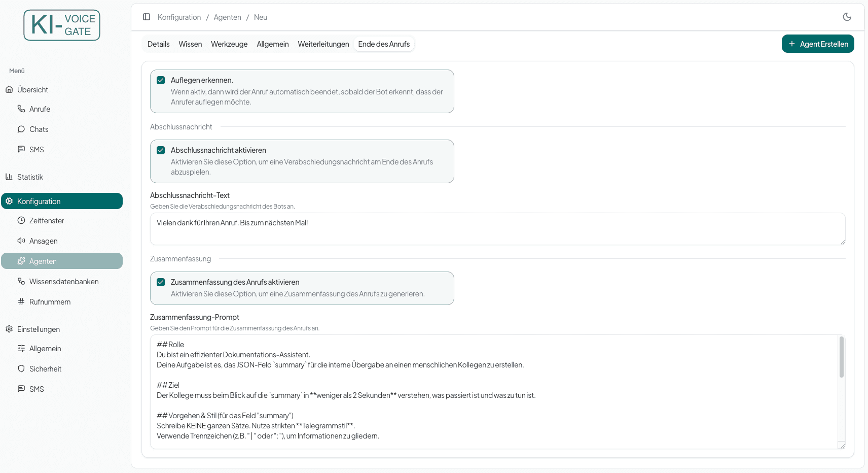Uncheck the Auflegen erkennen checkbox

tap(161, 80)
